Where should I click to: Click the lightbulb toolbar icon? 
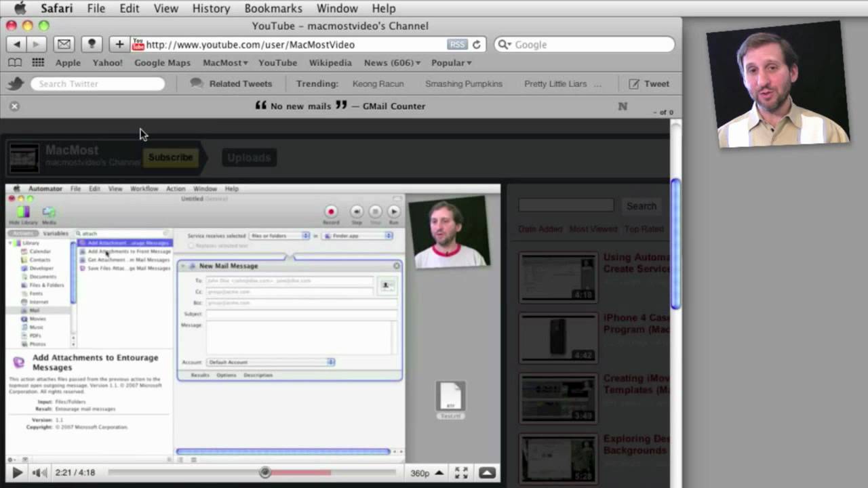[92, 44]
